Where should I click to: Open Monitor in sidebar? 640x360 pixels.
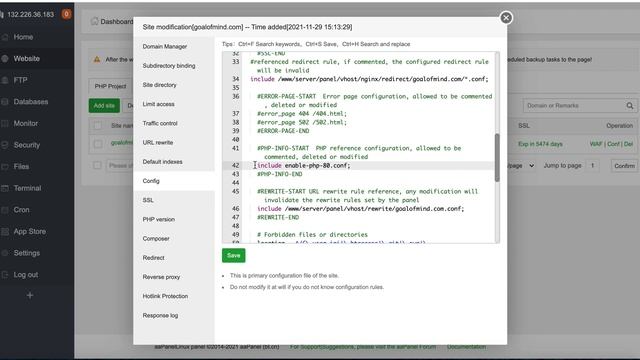tap(26, 123)
